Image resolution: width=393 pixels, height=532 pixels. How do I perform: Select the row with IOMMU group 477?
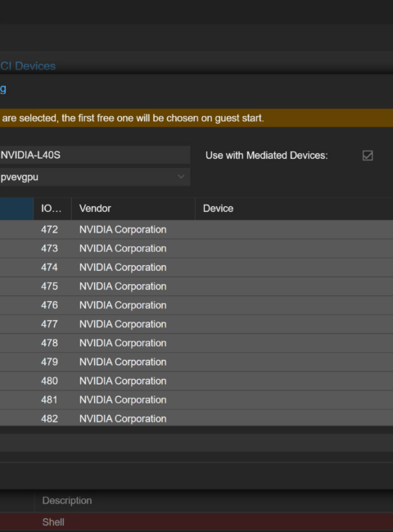pyautogui.click(x=196, y=324)
